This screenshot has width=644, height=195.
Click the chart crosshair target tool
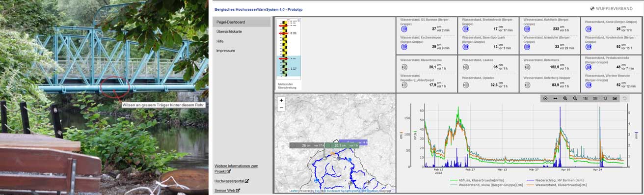545,98
